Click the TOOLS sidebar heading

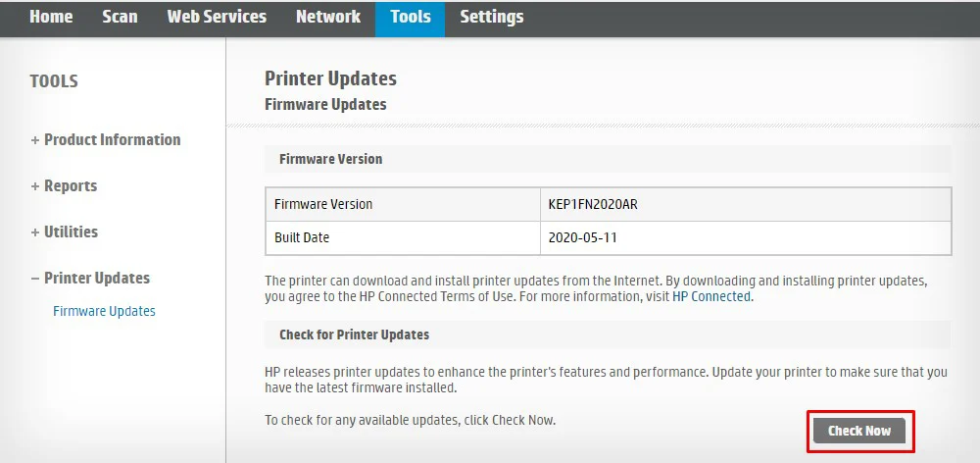click(x=54, y=81)
